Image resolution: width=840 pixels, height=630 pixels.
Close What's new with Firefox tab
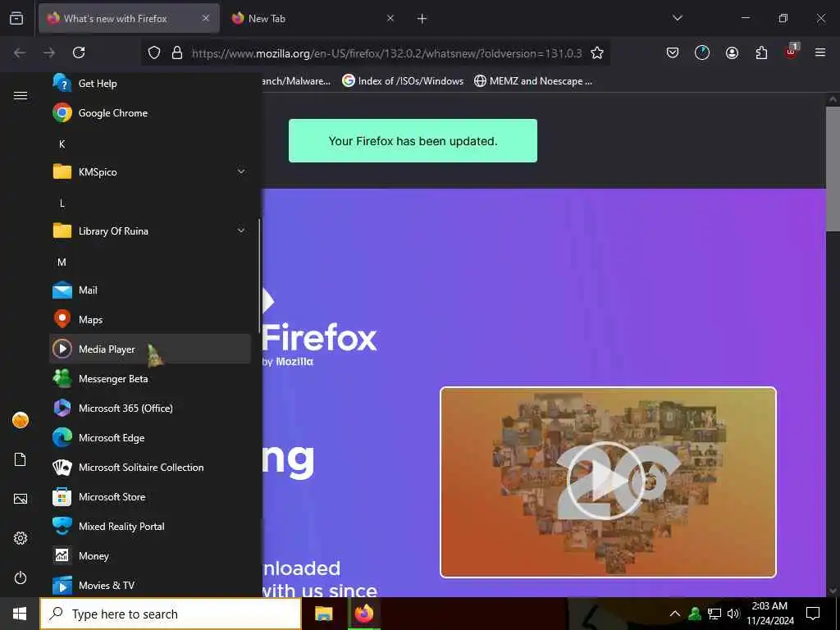click(x=206, y=18)
